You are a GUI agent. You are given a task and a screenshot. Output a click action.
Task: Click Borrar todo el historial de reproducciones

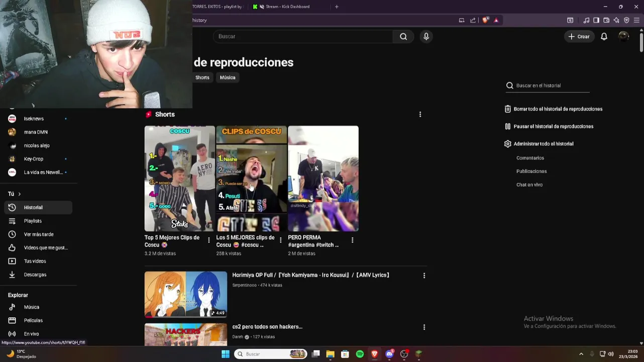click(x=553, y=109)
